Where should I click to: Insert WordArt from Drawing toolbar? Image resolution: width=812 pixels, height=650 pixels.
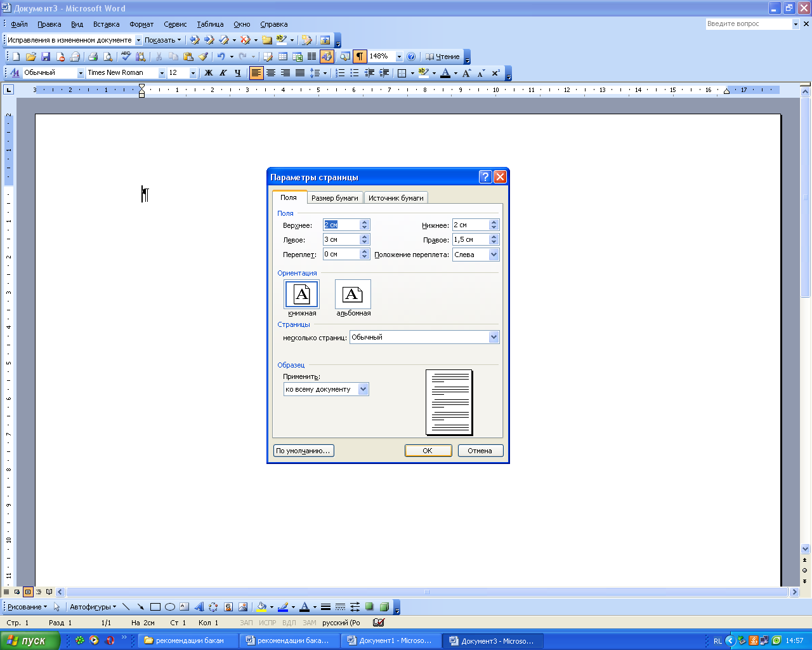coord(199,607)
